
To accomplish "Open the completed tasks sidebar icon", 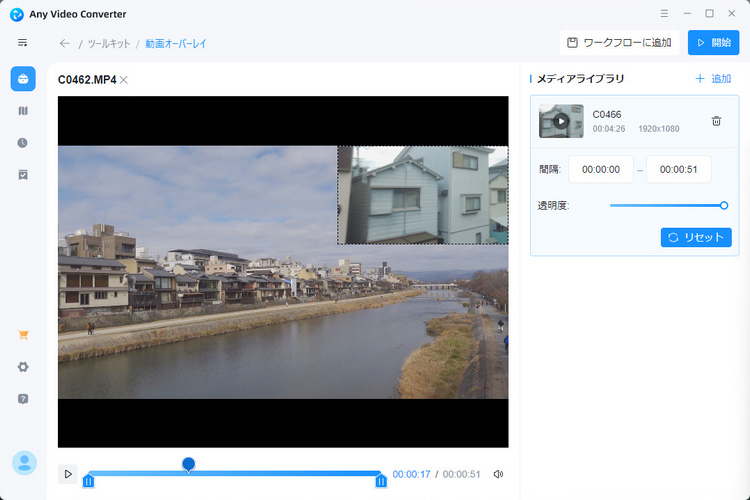I will pos(23,175).
